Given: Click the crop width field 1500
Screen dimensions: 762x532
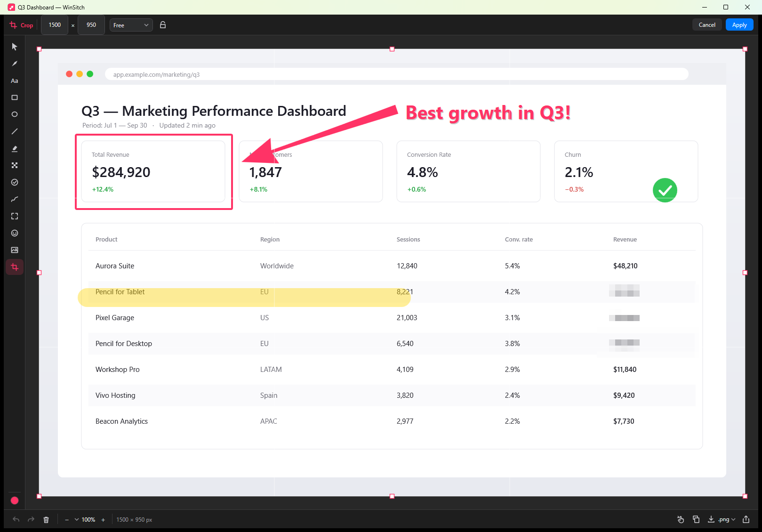Looking at the screenshot, I should coord(55,25).
